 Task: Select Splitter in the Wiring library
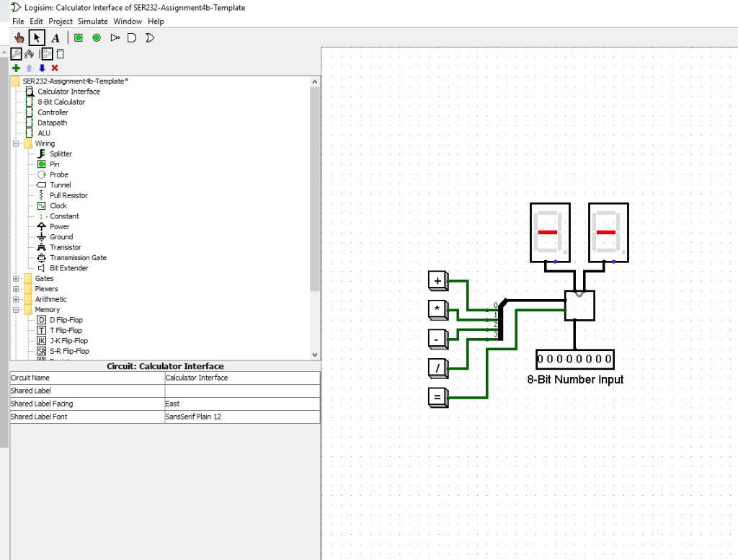coord(61,154)
